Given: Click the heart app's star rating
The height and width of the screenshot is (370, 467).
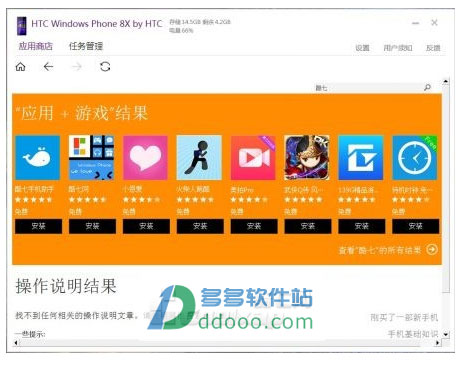Looking at the screenshot, I should (x=141, y=200).
